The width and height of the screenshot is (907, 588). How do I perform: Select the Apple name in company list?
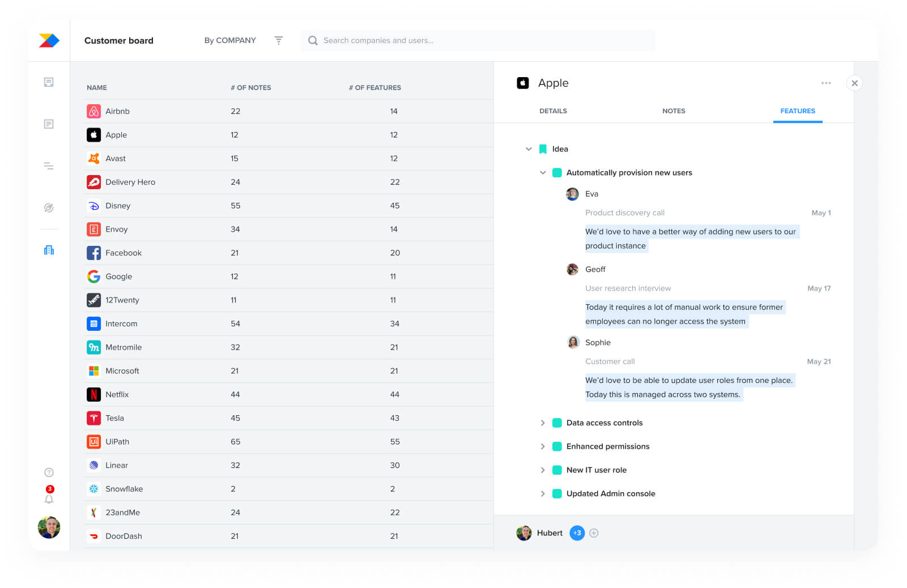(x=116, y=135)
